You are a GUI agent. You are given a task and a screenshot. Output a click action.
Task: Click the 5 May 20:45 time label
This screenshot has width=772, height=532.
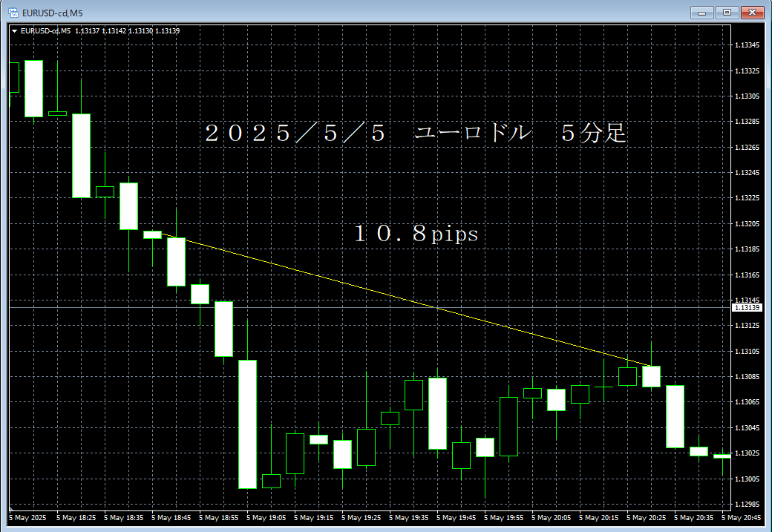click(x=741, y=518)
